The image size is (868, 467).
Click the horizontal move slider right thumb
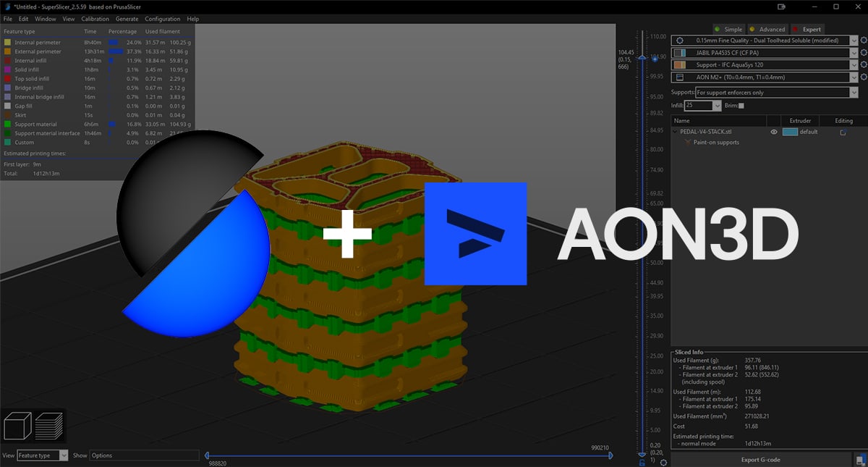click(x=611, y=455)
